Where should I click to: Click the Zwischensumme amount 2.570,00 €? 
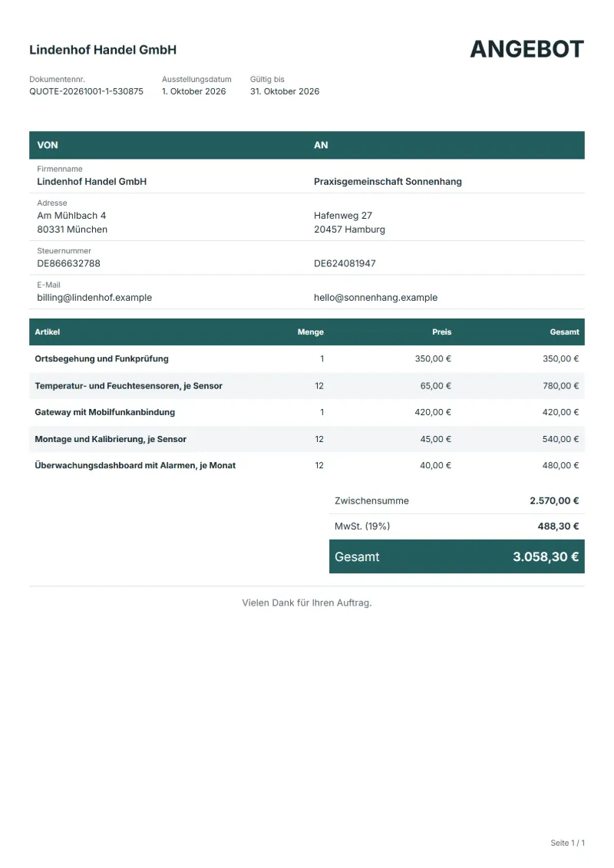click(554, 501)
